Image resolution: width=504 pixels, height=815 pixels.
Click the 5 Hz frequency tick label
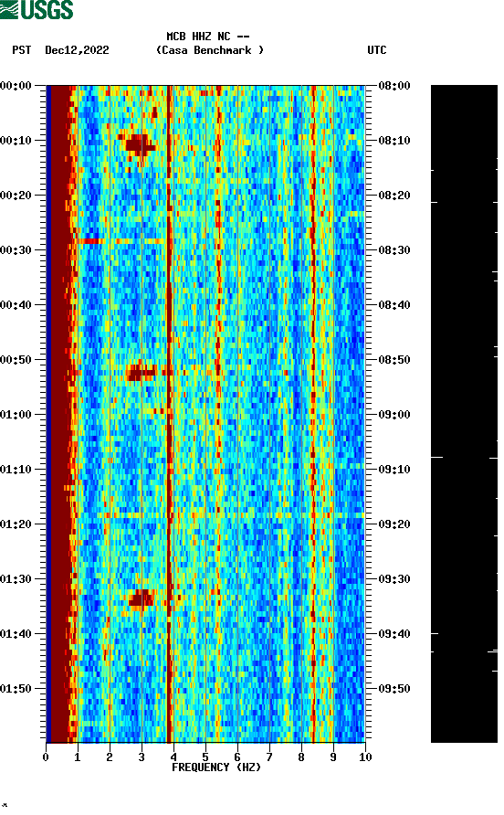tap(205, 757)
